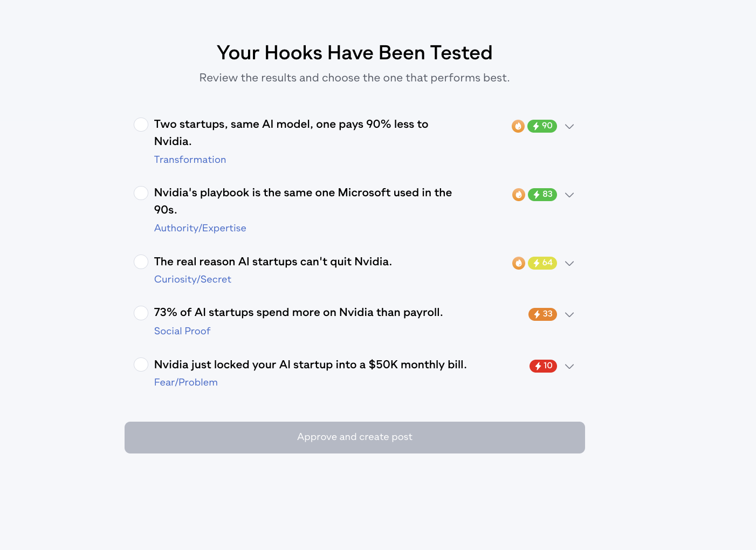Click the Approve and create post button

tap(355, 437)
